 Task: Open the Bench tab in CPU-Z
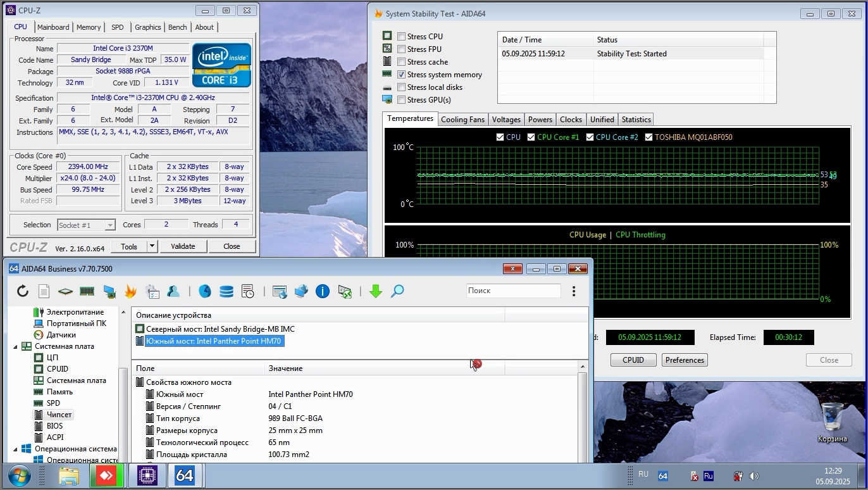pyautogui.click(x=178, y=27)
